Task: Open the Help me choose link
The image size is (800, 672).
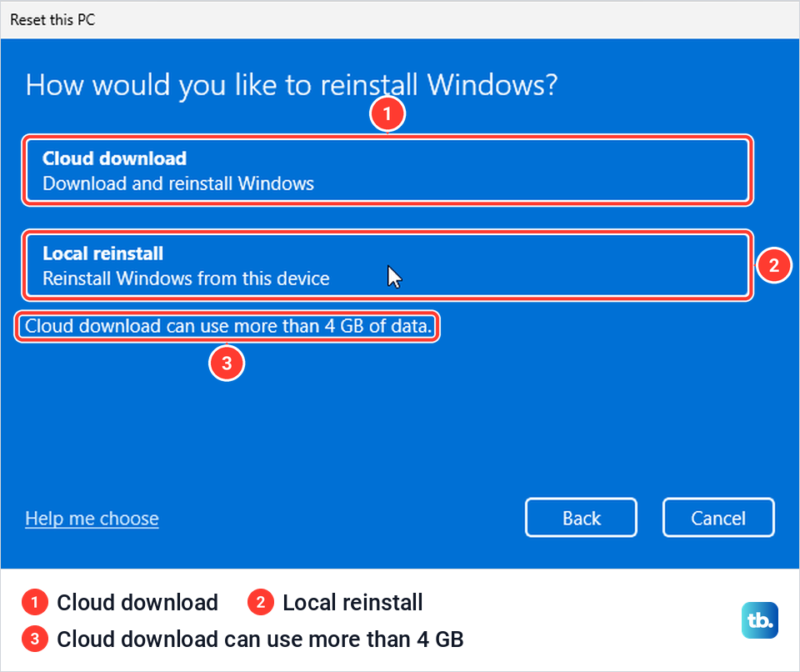Action: pos(92,519)
